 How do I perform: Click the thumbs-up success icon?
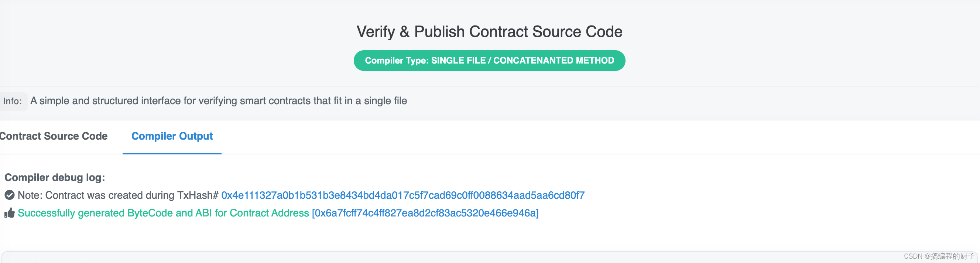pyautogui.click(x=10, y=213)
